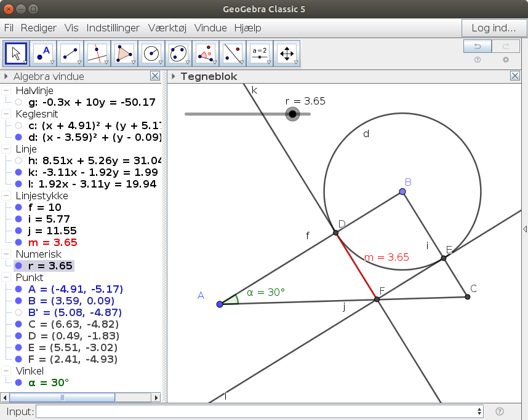
Task: Expand Tegneblok style bar triangle
Action: [x=173, y=76]
